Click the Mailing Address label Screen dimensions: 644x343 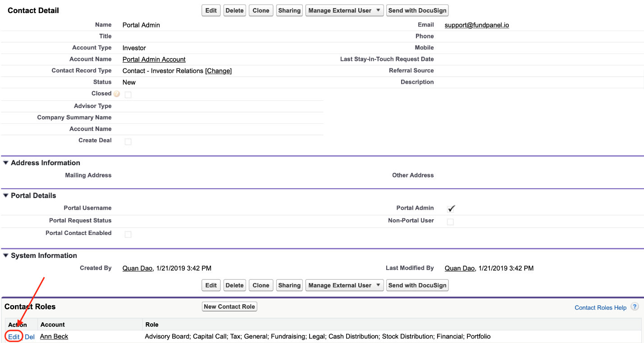88,175
